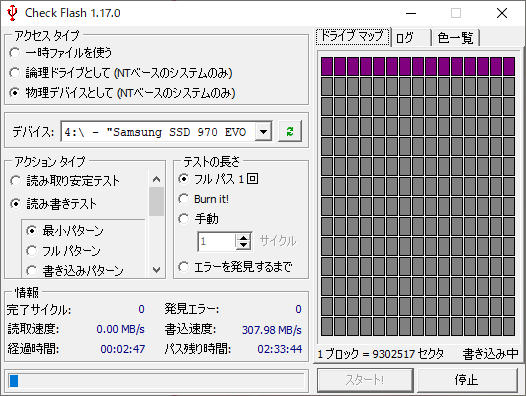Image resolution: width=526 pixels, height=396 pixels.
Task: Close the Check Flash window
Action: [502, 13]
